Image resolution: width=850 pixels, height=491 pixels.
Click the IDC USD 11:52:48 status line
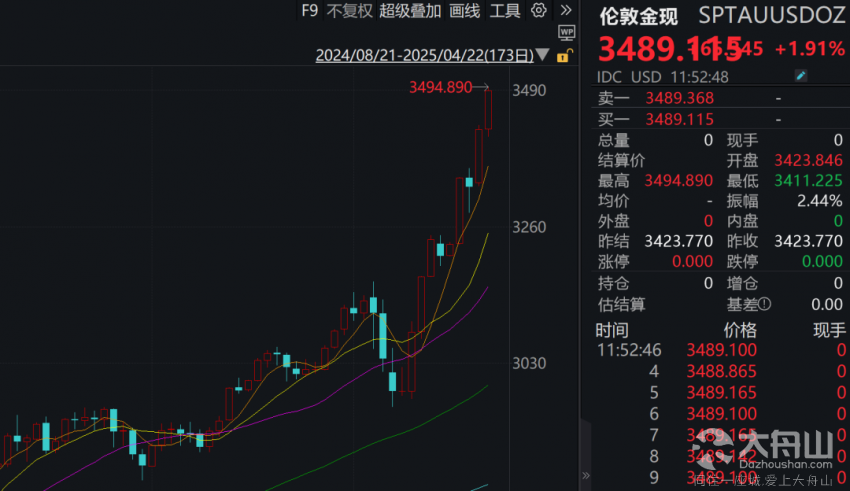click(x=662, y=77)
